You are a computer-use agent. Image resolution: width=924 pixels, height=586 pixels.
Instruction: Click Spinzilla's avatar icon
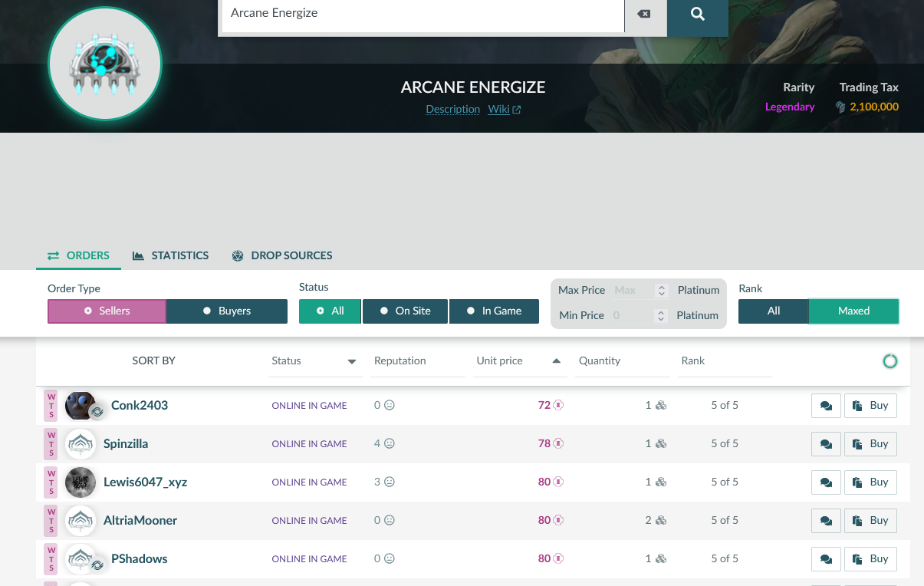click(81, 444)
